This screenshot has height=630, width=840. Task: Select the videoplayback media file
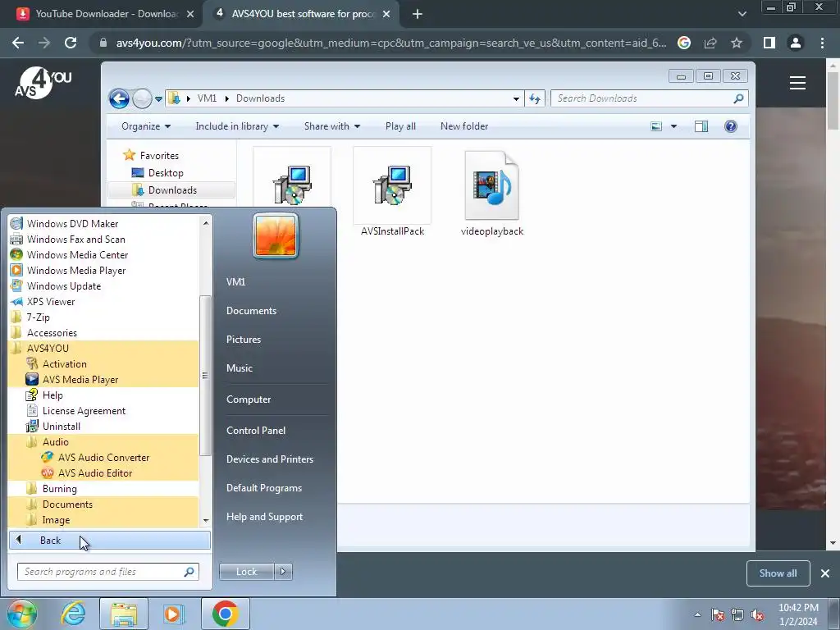tap(492, 194)
